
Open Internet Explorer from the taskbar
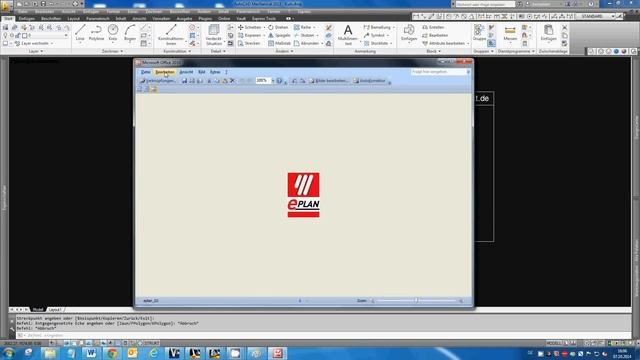(x=153, y=353)
